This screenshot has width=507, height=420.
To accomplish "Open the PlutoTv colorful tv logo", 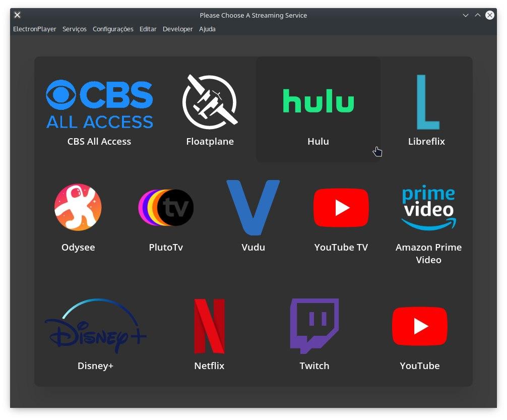I will 166,207.
